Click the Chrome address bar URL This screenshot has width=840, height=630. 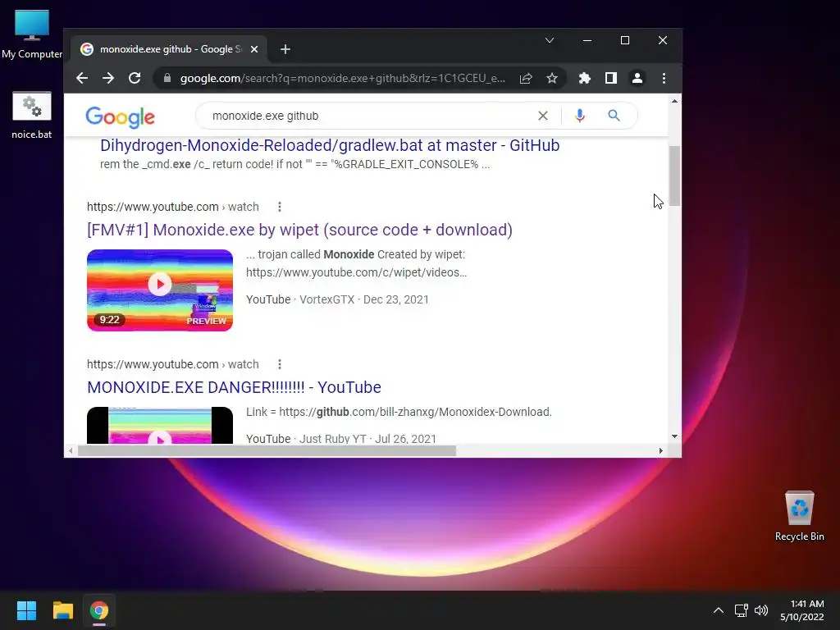(342, 78)
